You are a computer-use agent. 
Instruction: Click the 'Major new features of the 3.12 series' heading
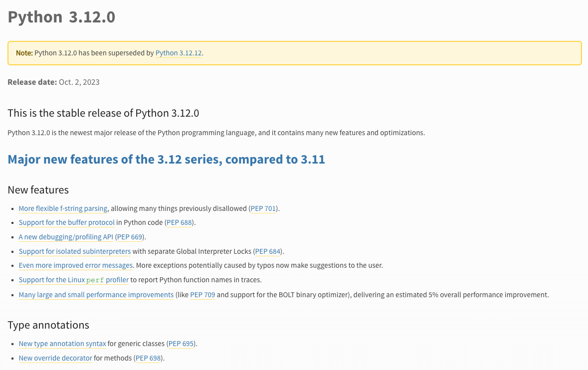point(166,160)
